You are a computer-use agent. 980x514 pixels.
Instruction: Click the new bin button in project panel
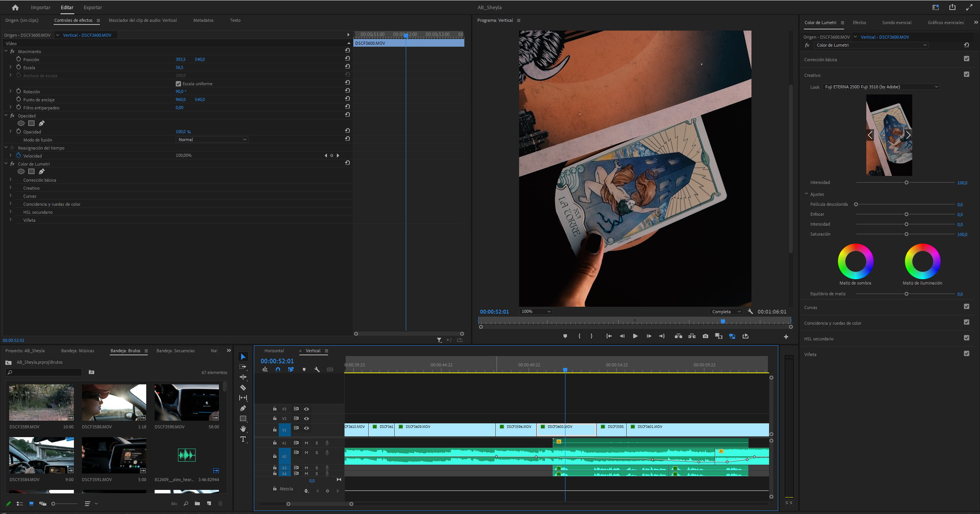[197, 503]
